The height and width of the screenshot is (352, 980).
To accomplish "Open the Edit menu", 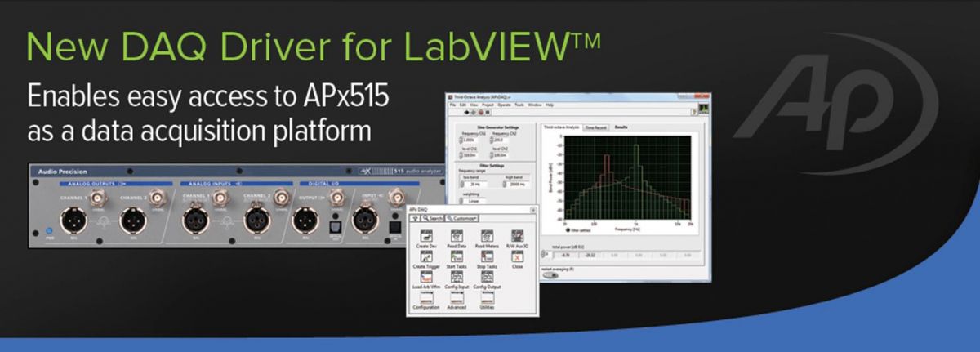I will click(x=463, y=105).
